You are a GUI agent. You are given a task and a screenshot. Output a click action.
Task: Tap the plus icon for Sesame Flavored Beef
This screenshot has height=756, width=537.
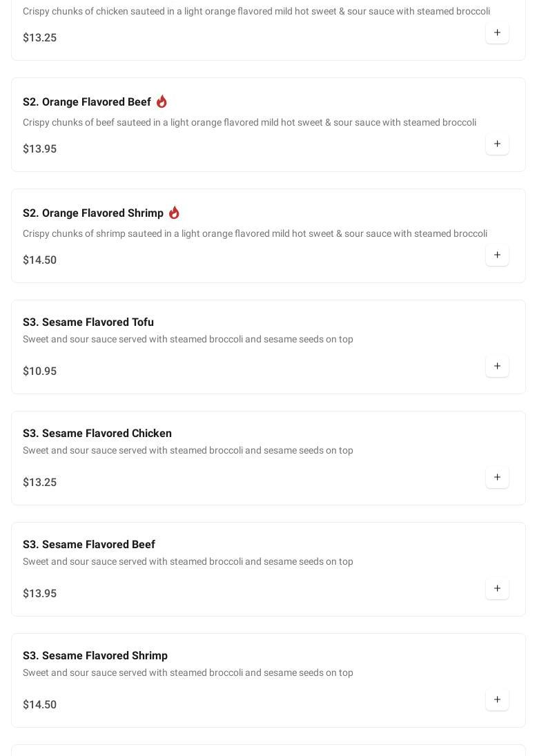pos(497,589)
